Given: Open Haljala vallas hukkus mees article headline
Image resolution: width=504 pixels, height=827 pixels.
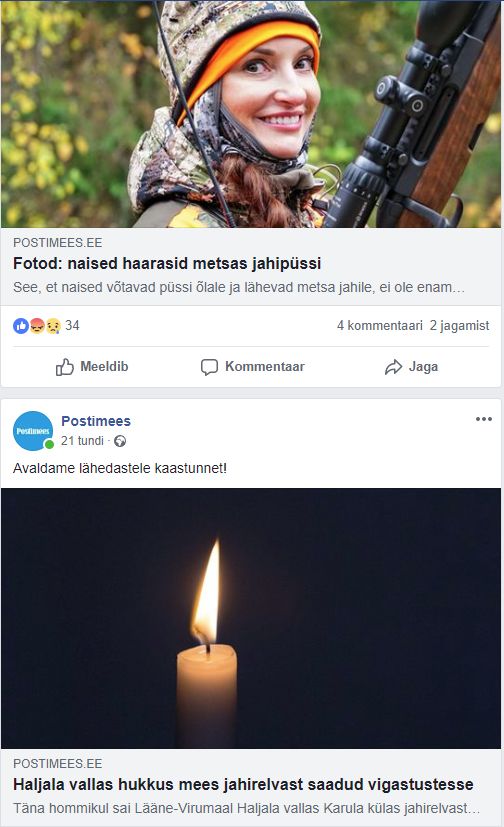Looking at the screenshot, I should (x=243, y=784).
